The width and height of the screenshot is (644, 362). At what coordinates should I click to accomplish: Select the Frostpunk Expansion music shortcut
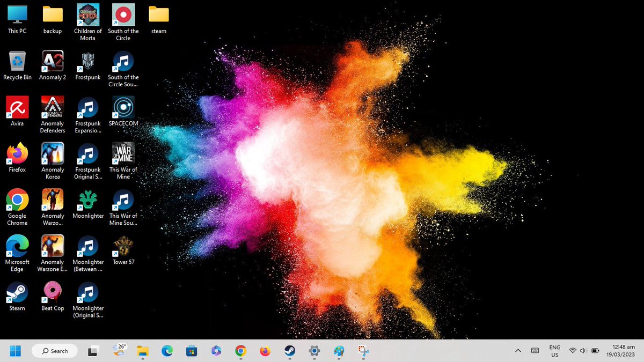pyautogui.click(x=88, y=115)
